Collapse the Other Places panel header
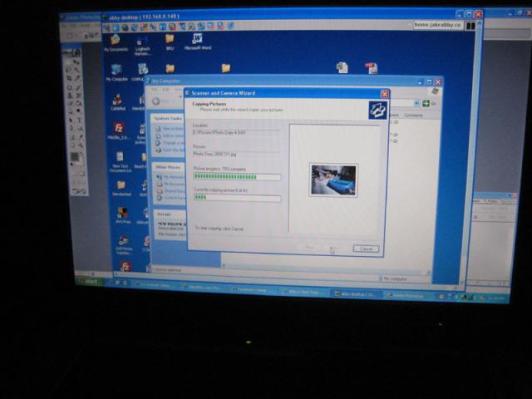This screenshot has height=399, width=532. click(168, 167)
